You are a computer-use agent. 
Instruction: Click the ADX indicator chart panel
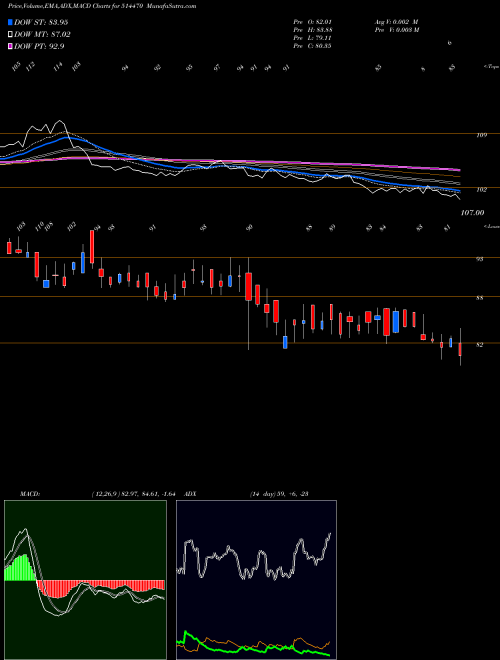click(256, 580)
